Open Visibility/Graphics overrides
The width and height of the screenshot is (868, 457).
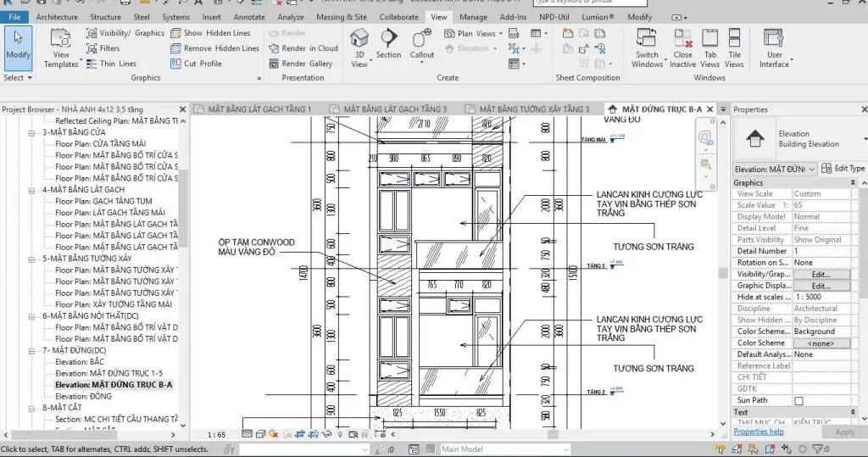click(x=125, y=33)
